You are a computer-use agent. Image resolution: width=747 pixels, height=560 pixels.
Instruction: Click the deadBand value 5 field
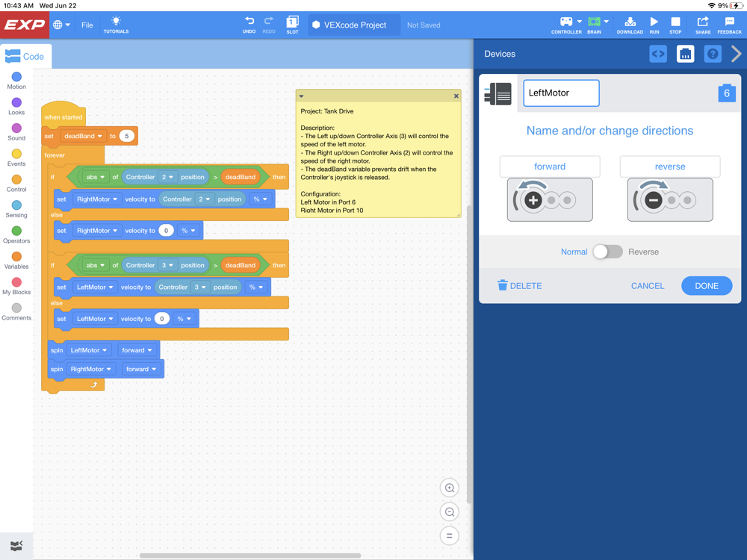pos(127,136)
